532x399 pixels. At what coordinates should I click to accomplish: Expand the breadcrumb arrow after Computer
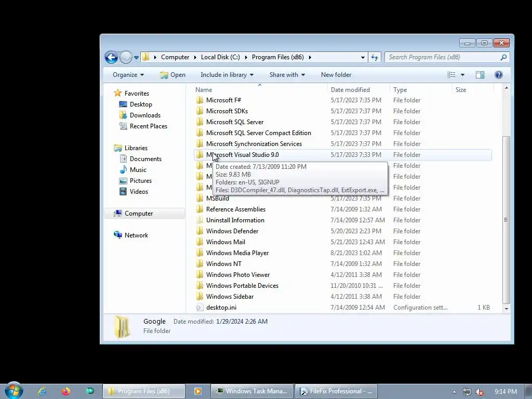[x=195, y=57]
